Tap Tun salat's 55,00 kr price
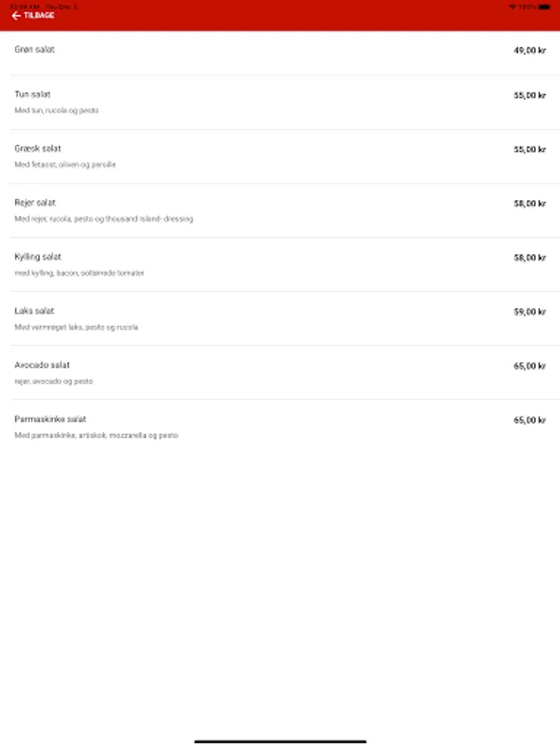 pos(529,95)
